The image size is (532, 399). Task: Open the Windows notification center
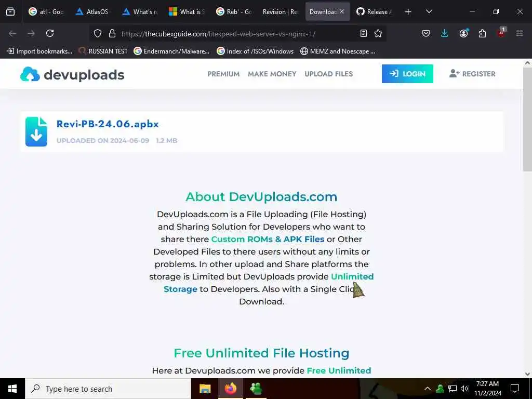(x=515, y=389)
